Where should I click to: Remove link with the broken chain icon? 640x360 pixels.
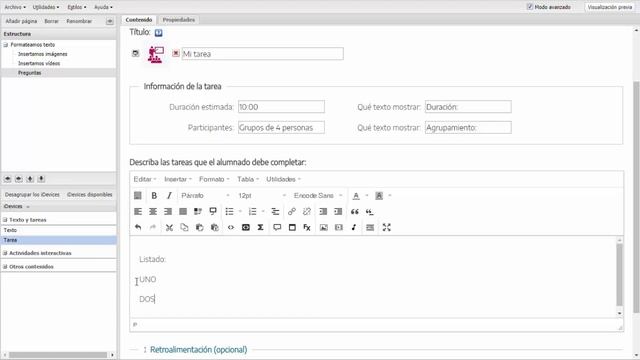click(x=307, y=211)
